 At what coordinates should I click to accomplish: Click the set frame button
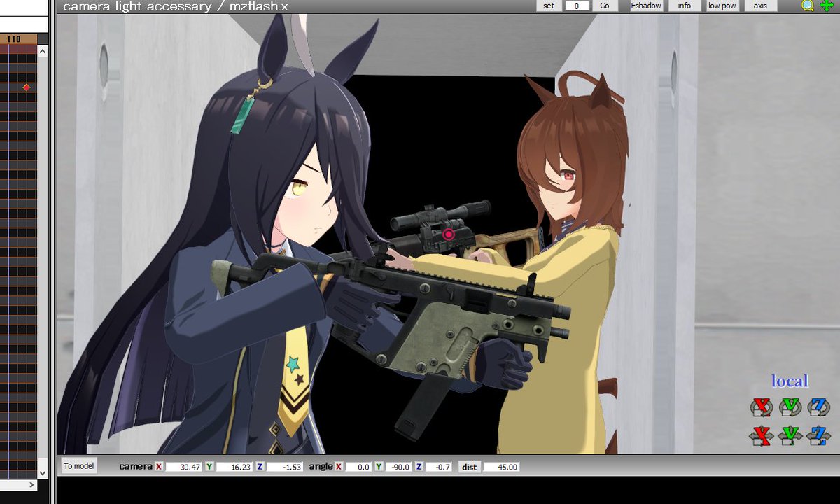pyautogui.click(x=549, y=6)
